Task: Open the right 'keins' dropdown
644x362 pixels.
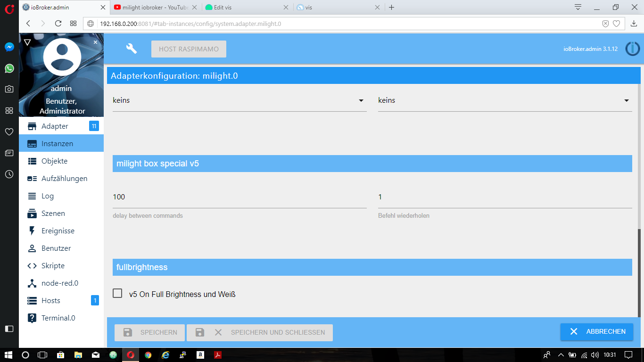Action: [505, 100]
